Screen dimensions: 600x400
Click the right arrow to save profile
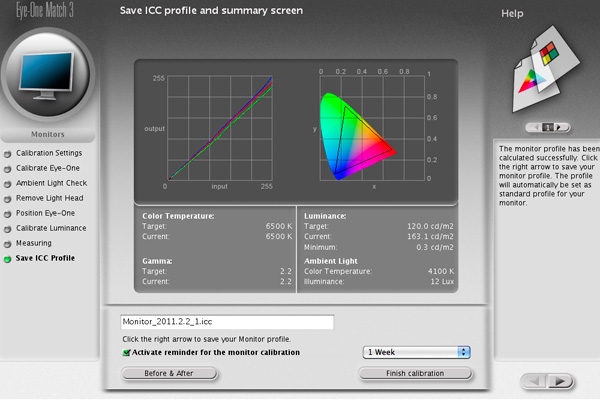click(x=563, y=381)
